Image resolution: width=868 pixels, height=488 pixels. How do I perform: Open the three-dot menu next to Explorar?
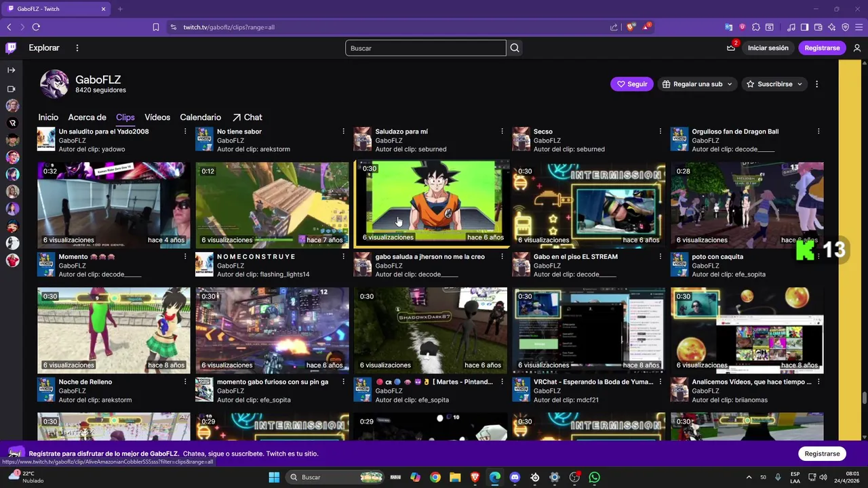click(77, 48)
